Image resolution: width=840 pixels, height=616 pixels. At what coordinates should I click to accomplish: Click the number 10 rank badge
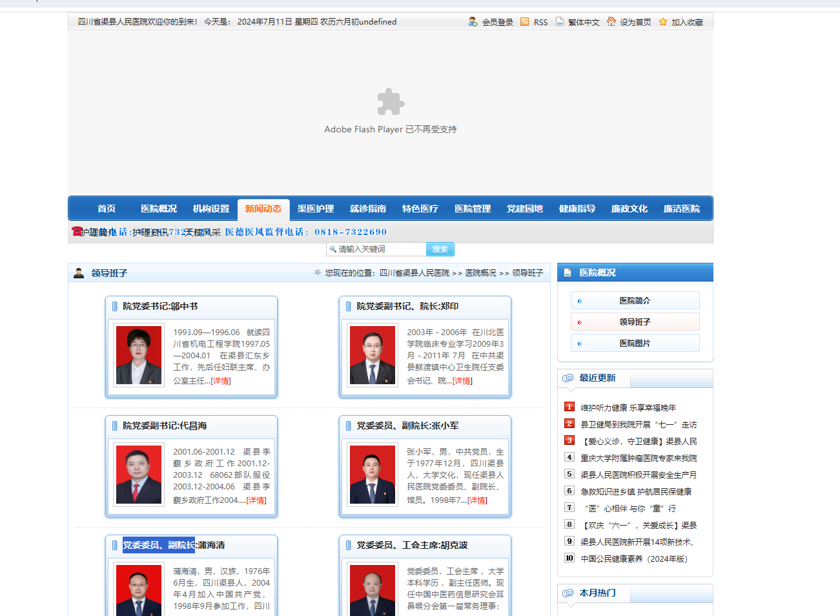click(569, 558)
